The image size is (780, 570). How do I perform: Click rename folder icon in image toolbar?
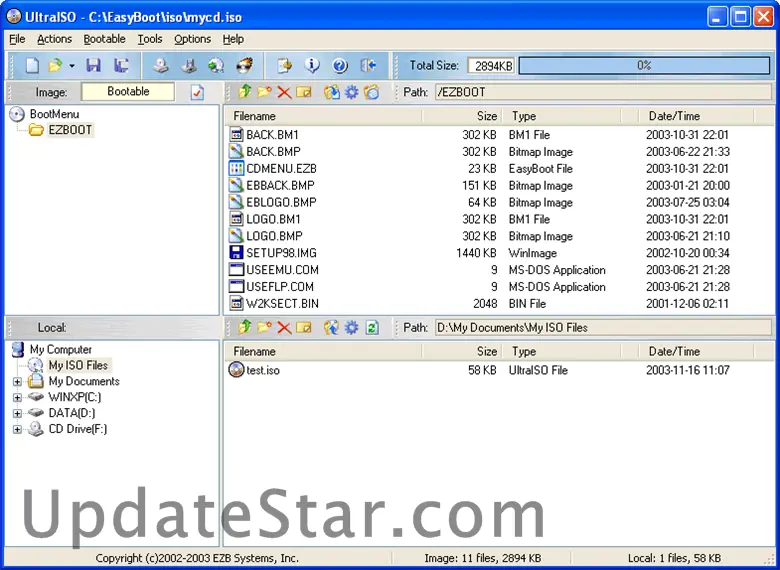(303, 92)
